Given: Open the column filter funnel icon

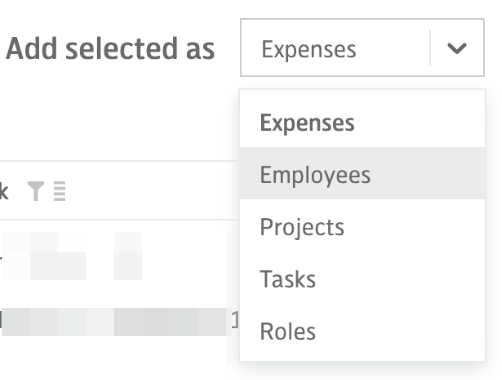Looking at the screenshot, I should click(x=36, y=191).
